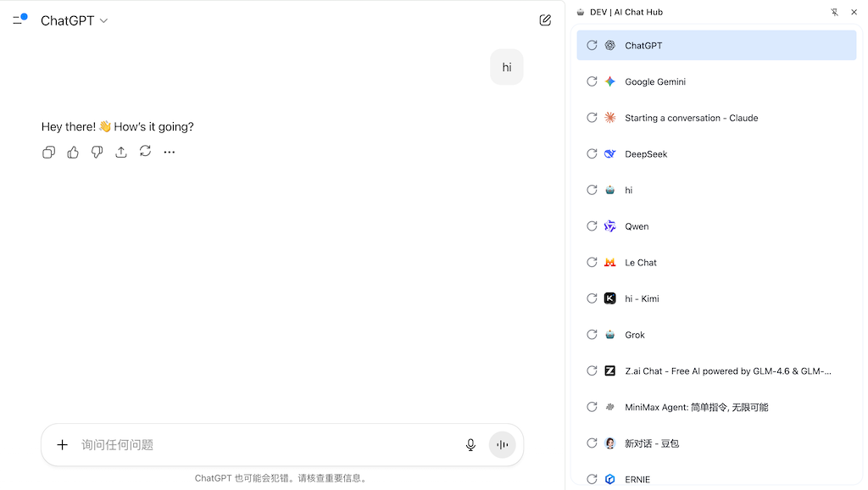Image resolution: width=868 pixels, height=490 pixels.
Task: Click the 'hi' user message bubble
Action: [x=507, y=68]
